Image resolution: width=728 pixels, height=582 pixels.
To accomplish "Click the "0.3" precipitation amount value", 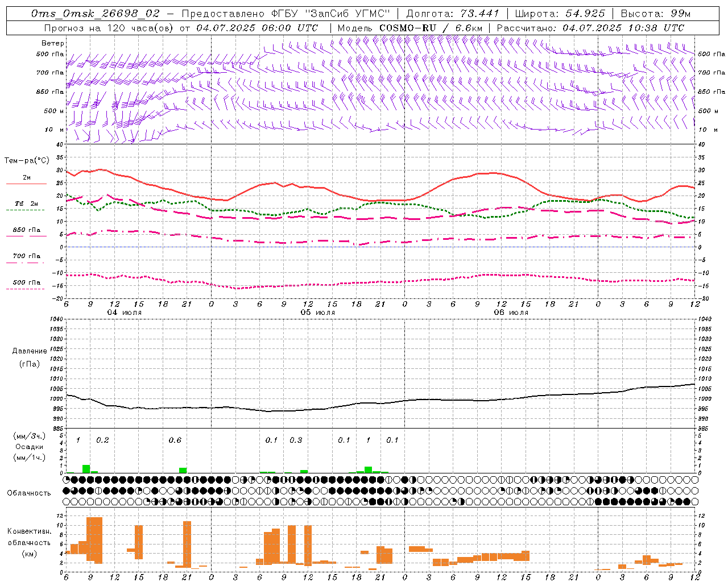I will 296,440.
